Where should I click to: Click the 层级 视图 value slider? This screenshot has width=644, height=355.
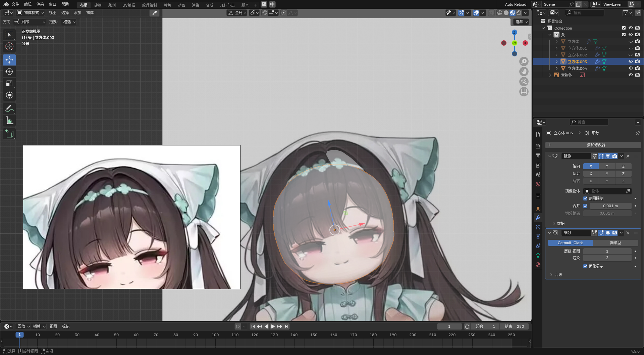607,251
